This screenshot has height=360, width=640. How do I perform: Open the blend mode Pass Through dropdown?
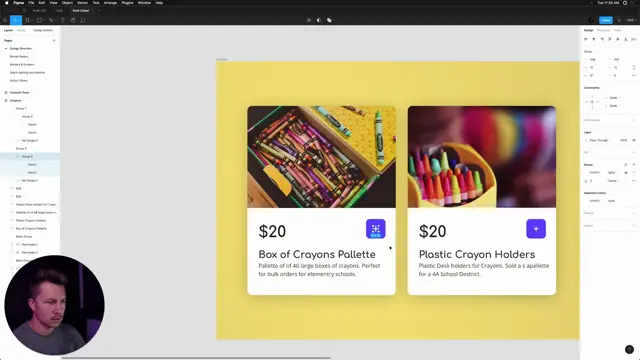click(x=600, y=140)
